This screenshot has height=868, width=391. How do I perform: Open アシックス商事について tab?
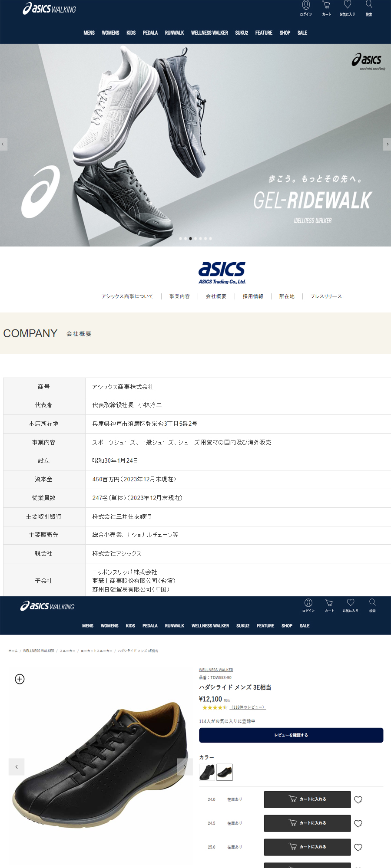point(127,296)
